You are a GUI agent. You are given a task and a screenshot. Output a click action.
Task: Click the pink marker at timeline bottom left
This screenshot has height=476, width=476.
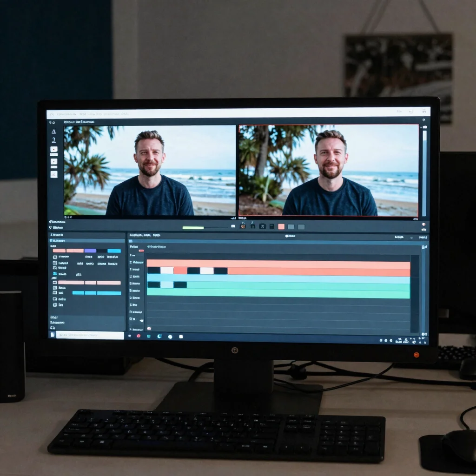click(149, 329)
